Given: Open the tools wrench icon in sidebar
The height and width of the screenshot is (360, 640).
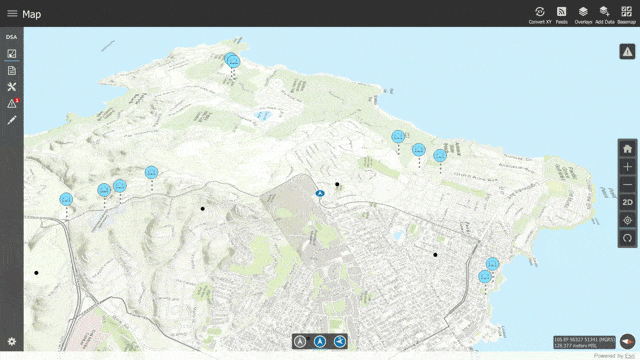Looking at the screenshot, I should (x=12, y=87).
